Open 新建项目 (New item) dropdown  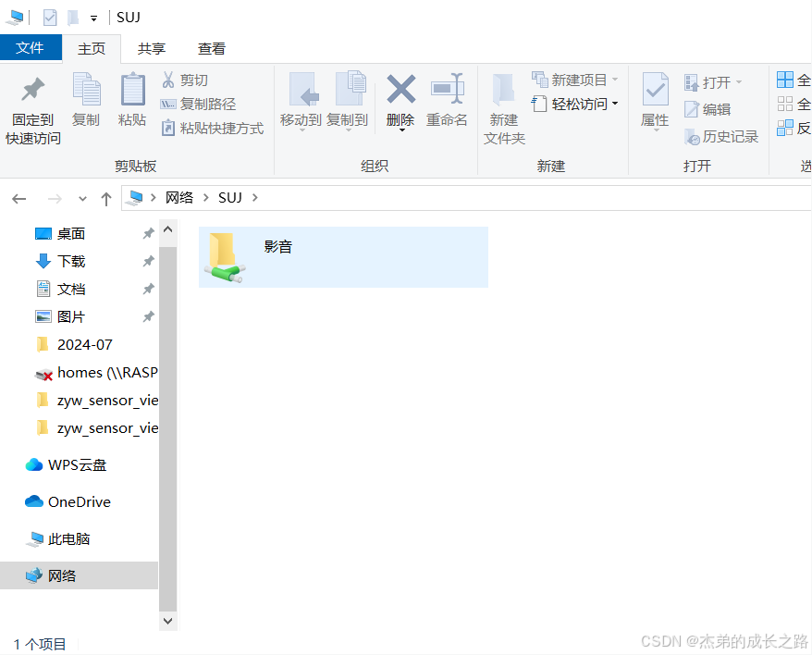(575, 80)
